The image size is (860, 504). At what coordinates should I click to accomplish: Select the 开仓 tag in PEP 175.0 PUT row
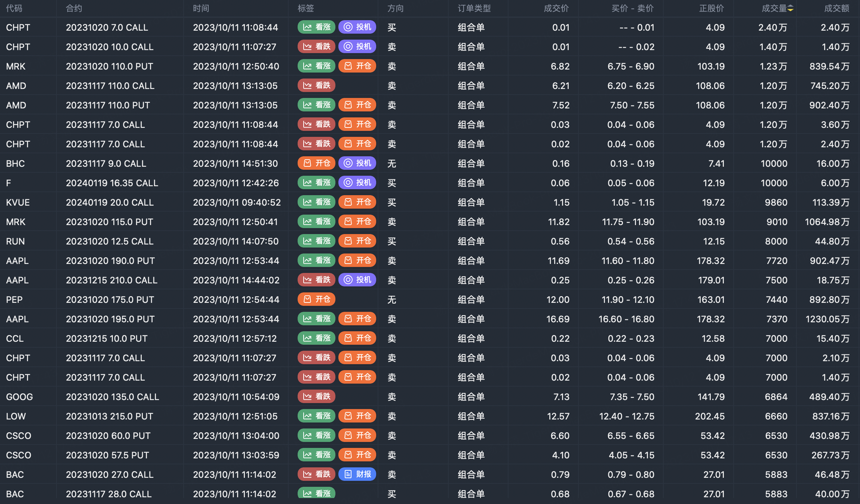click(316, 299)
